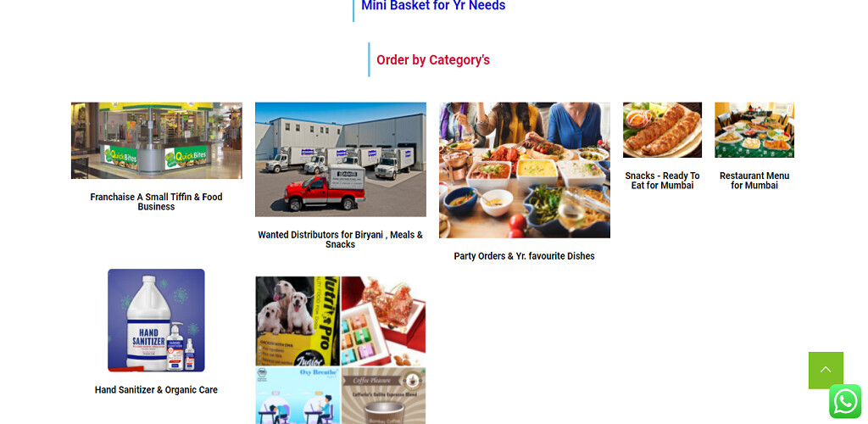Select the distributor trucks warehouse image
The height and width of the screenshot is (424, 868).
pyautogui.click(x=341, y=159)
